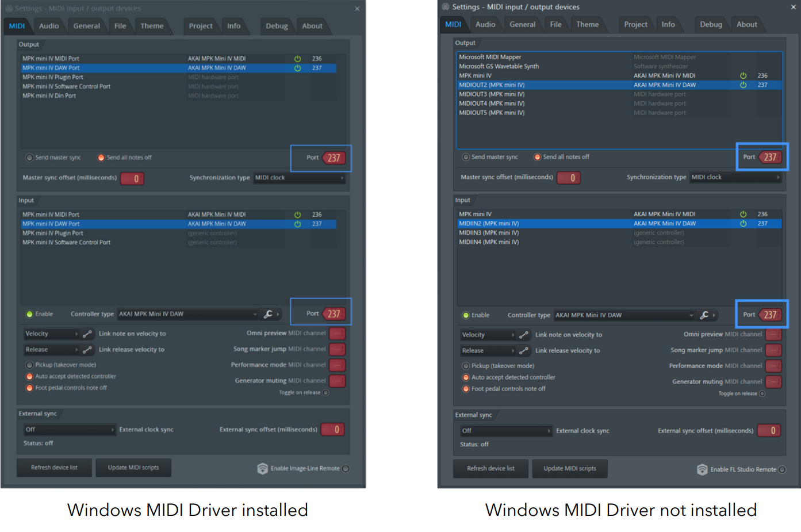Click Release link curve icon in driver-not-installed window
Screen dimensions: 801x532
(524, 351)
